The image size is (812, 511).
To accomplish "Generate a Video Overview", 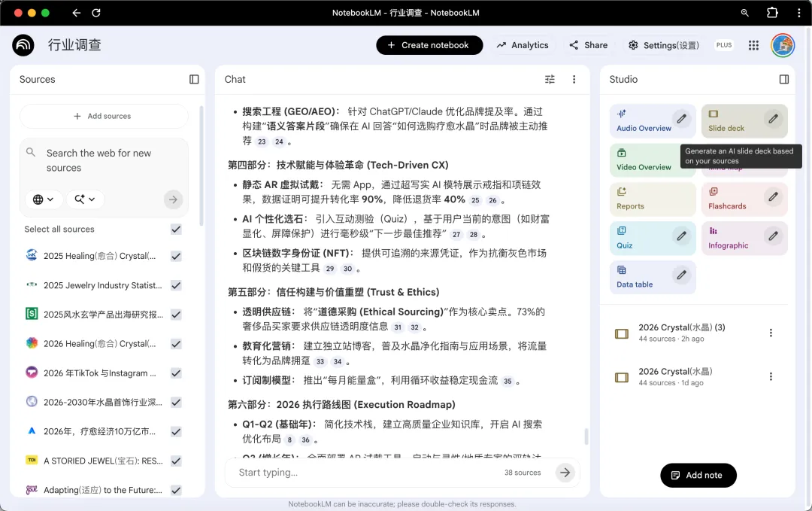I will (653, 160).
